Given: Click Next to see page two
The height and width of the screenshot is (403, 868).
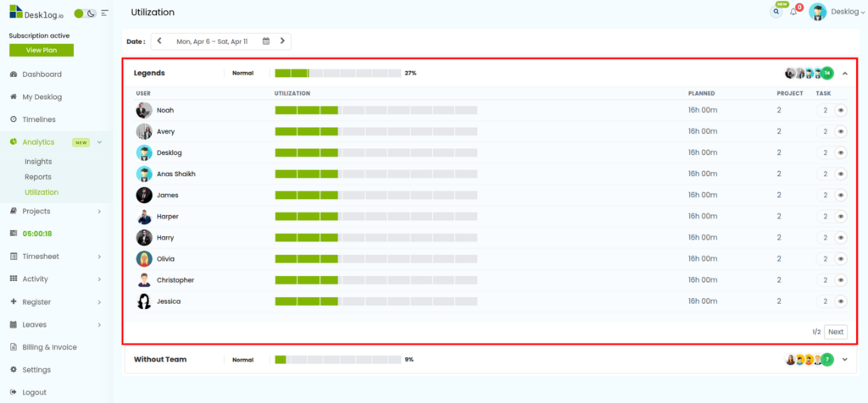Looking at the screenshot, I should point(835,332).
